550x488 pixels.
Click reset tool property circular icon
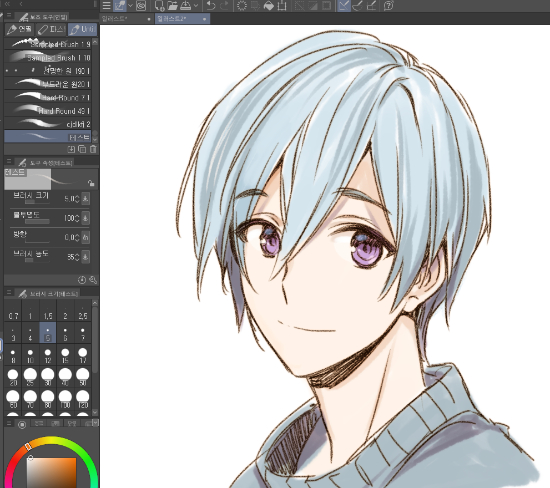pos(81,280)
